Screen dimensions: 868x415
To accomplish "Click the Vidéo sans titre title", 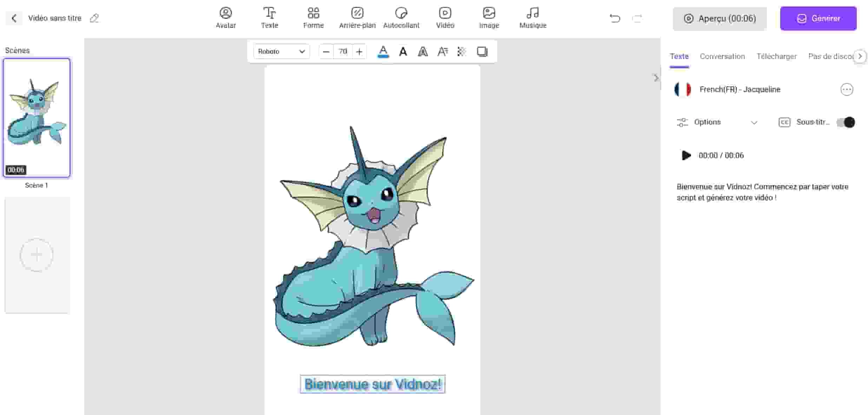I will click(x=55, y=18).
